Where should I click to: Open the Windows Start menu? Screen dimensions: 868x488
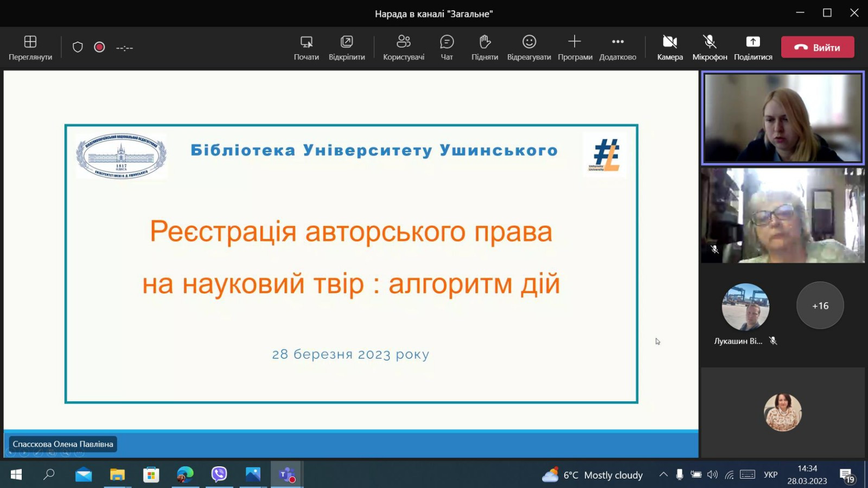point(16,475)
